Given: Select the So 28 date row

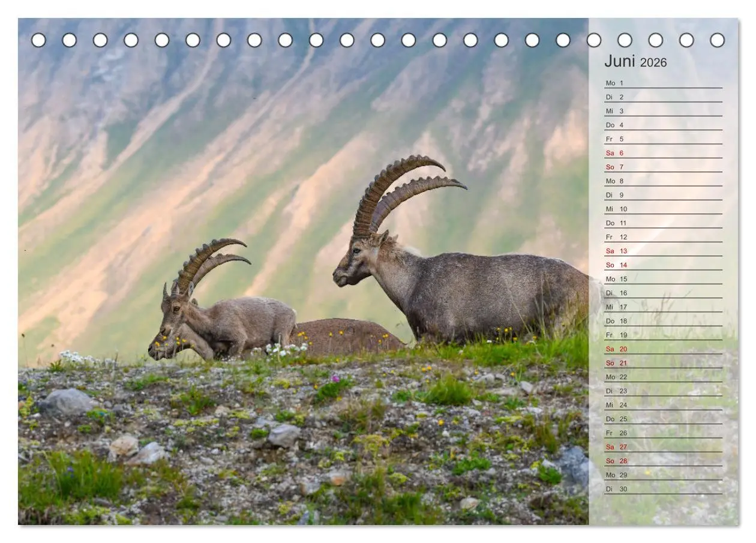Looking at the screenshot, I should 663,461.
